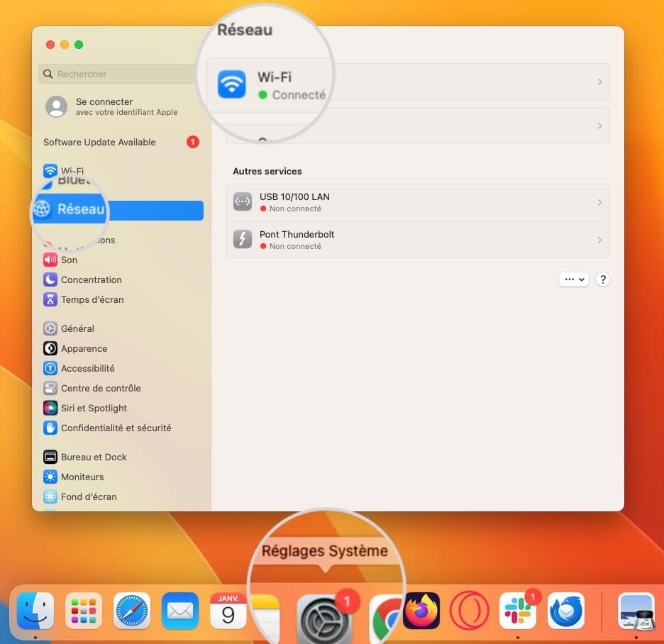This screenshot has height=644, width=664.
Task: Click the red update badge
Action: pyautogui.click(x=193, y=142)
